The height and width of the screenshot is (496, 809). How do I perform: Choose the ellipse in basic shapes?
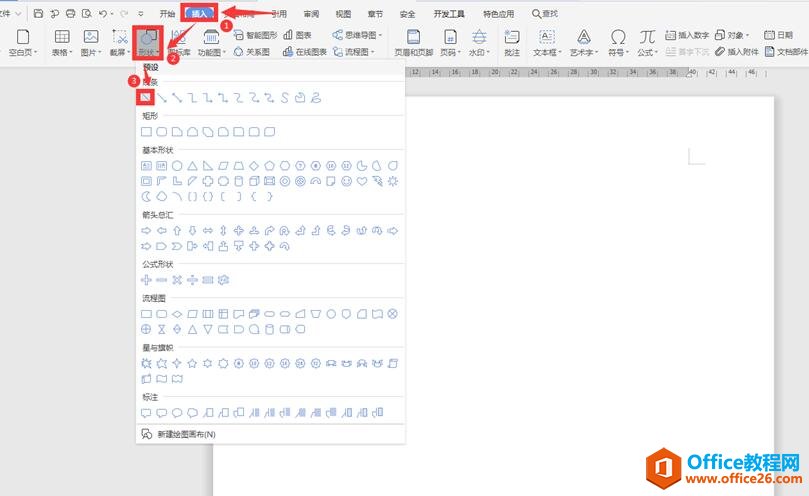177,166
